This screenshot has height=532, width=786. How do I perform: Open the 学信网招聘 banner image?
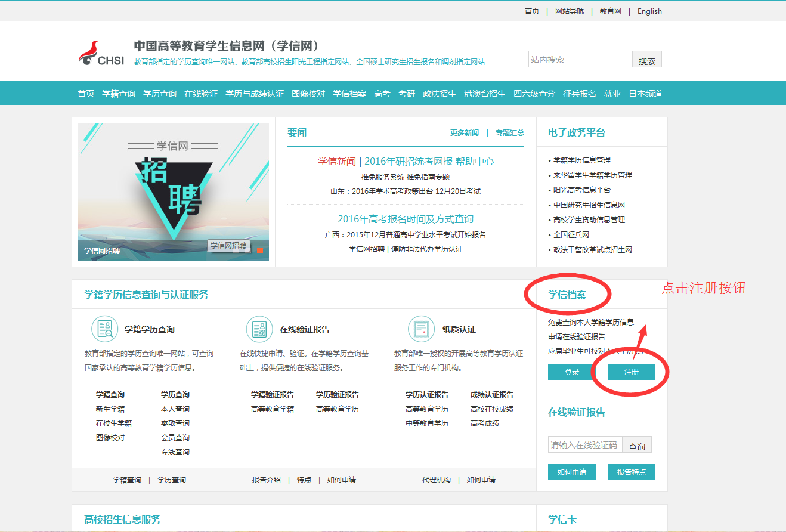(174, 192)
